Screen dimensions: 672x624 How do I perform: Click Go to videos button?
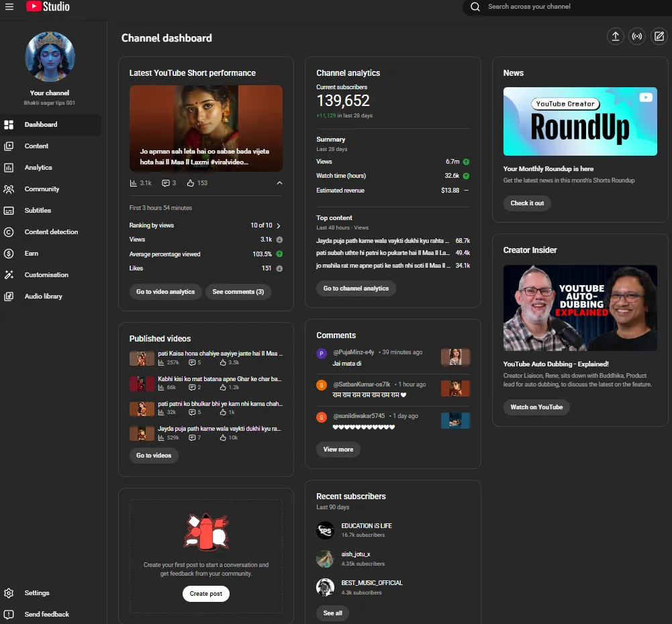154,456
